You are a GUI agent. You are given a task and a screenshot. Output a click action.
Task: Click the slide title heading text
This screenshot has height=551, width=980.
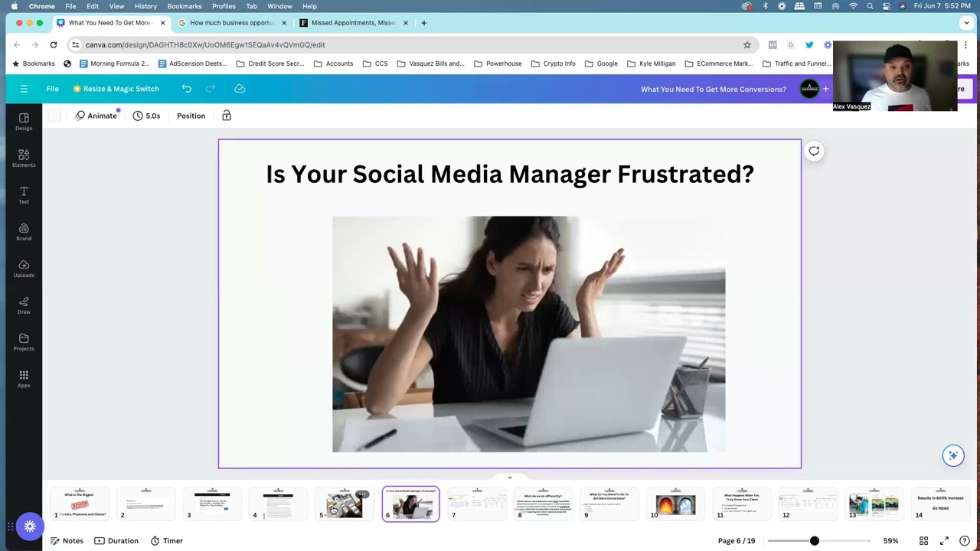[510, 174]
